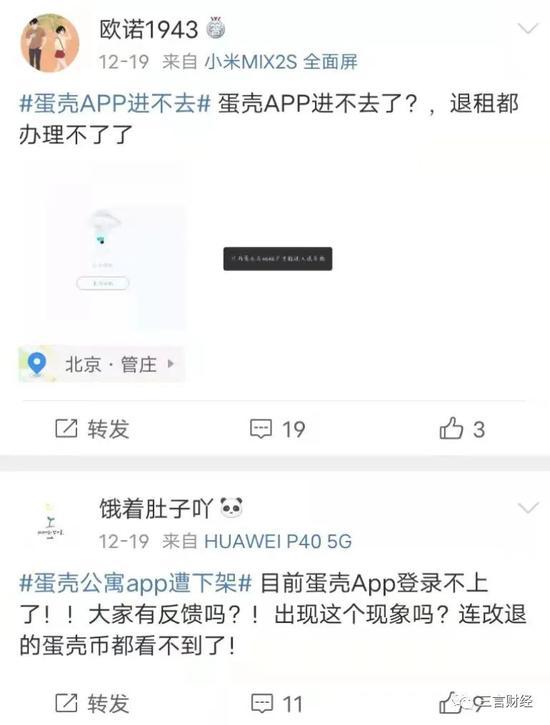Open the 北京·管庄 location tag
Image resolution: width=550 pixels, height=725 pixels.
(101, 364)
